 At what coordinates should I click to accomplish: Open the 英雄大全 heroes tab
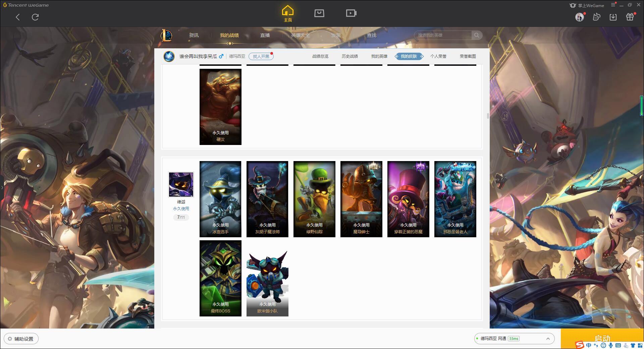tap(301, 35)
